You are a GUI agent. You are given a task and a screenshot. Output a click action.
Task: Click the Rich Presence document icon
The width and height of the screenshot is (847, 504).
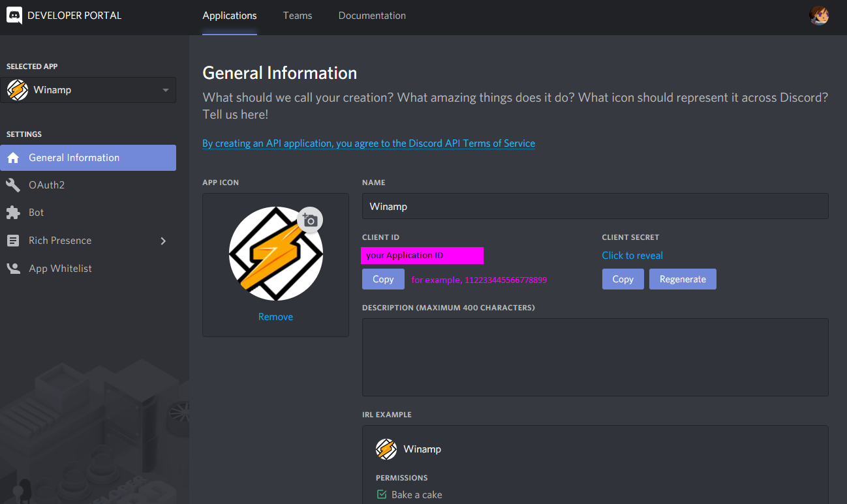pos(13,241)
